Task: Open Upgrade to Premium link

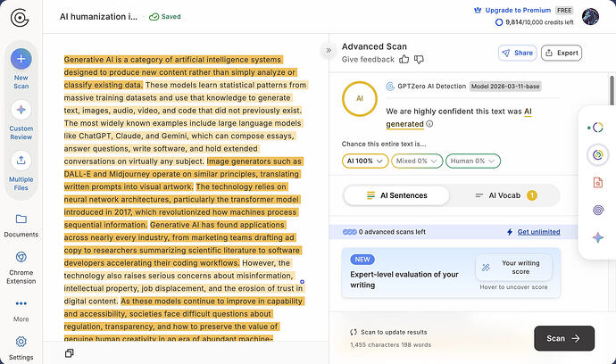Action: [518, 10]
